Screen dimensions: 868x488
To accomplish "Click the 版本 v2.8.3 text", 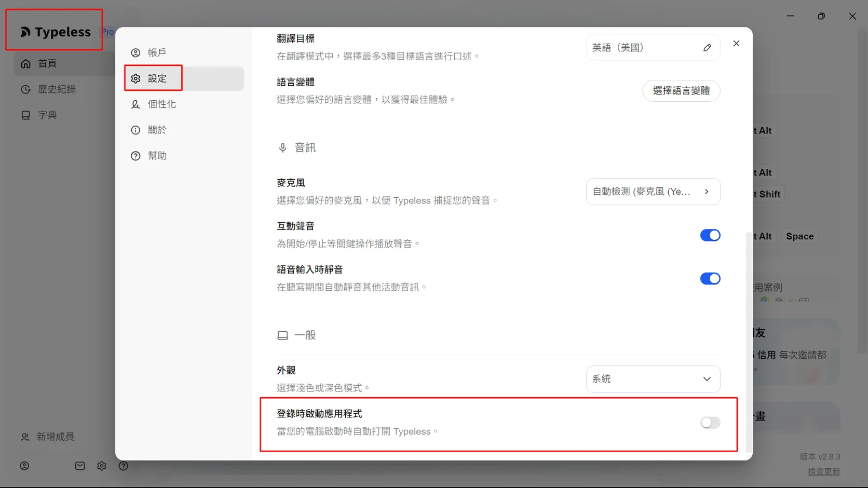I will (820, 457).
